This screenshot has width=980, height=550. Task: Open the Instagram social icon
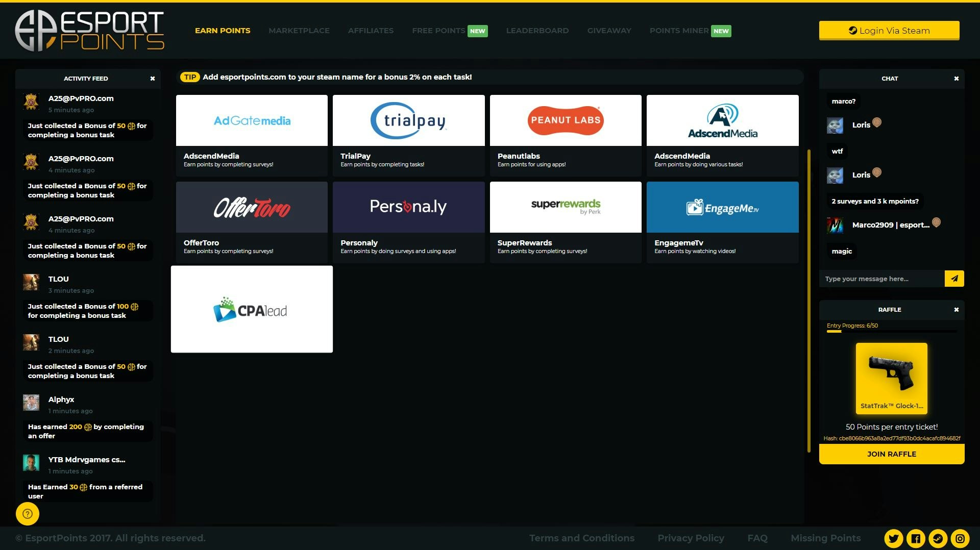coord(960,538)
